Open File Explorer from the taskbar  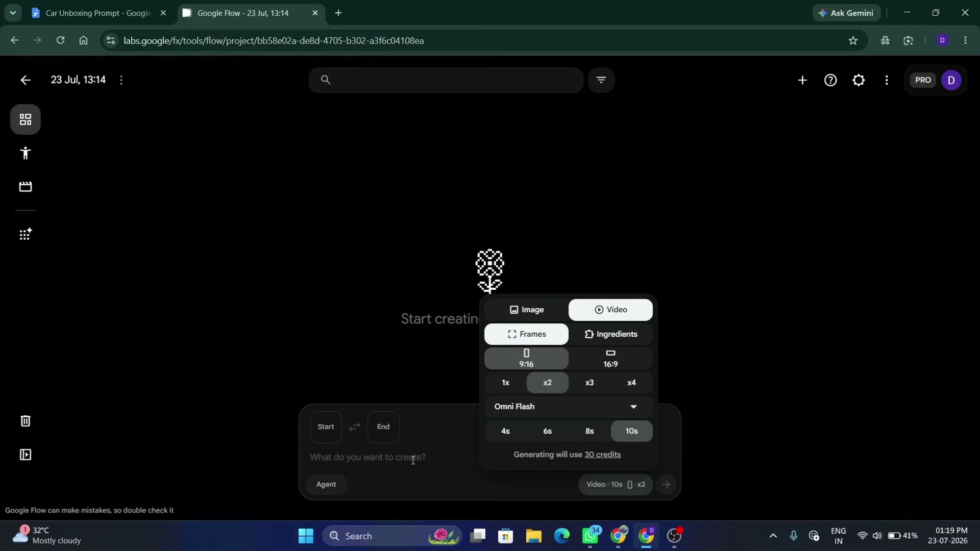[x=533, y=536]
